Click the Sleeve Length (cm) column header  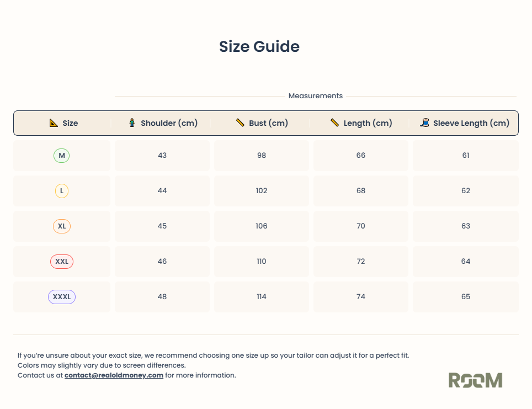[471, 123]
